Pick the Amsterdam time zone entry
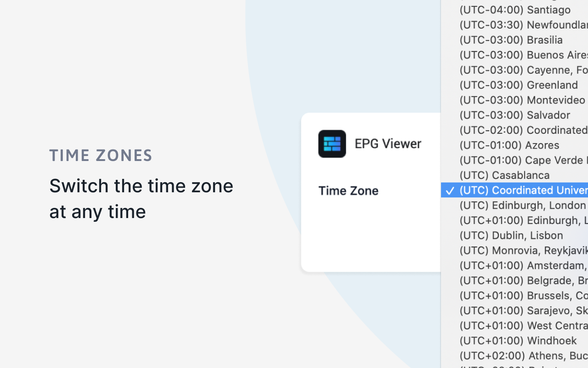This screenshot has width=588, height=368. pyautogui.click(x=521, y=265)
